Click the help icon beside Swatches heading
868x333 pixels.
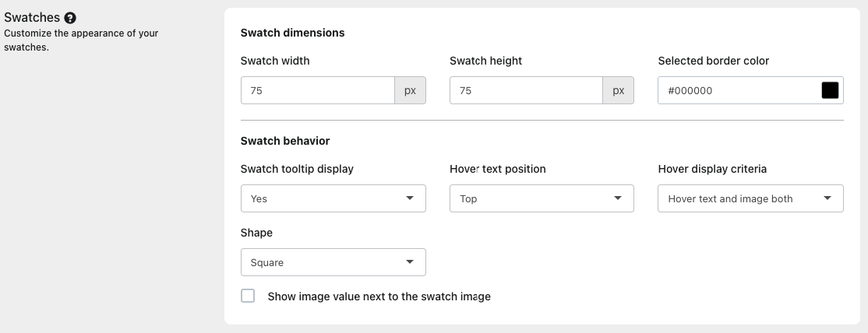pos(70,18)
